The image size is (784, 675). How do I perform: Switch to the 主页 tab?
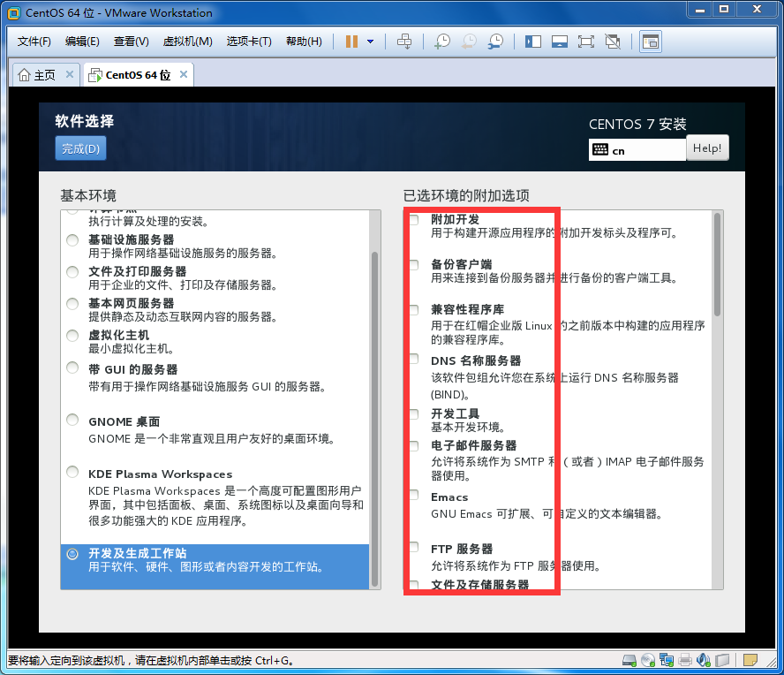37,75
